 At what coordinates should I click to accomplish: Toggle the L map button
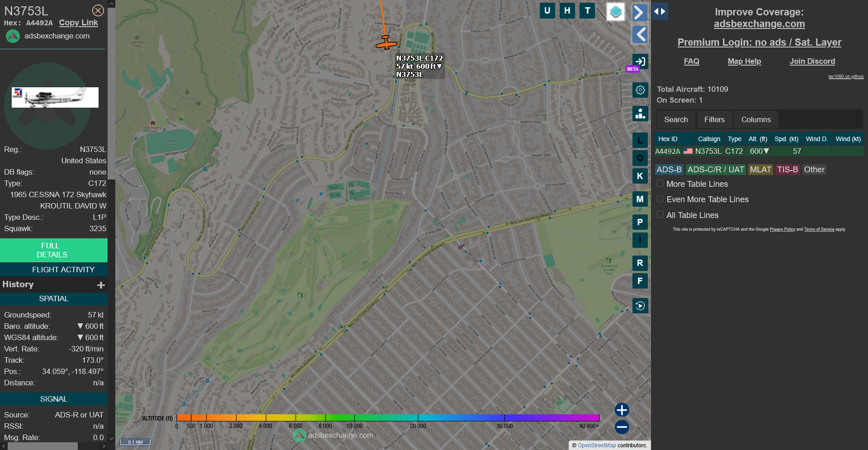[x=640, y=140]
